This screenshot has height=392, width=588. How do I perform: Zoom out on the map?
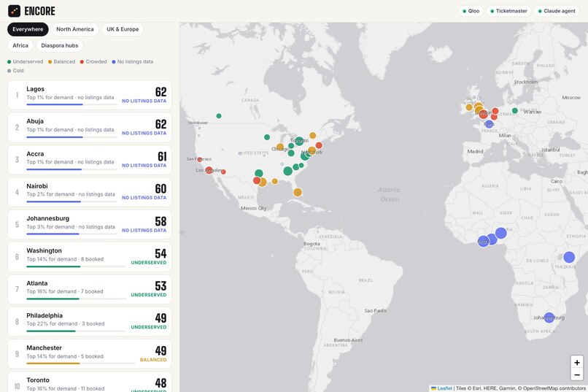coord(577,374)
